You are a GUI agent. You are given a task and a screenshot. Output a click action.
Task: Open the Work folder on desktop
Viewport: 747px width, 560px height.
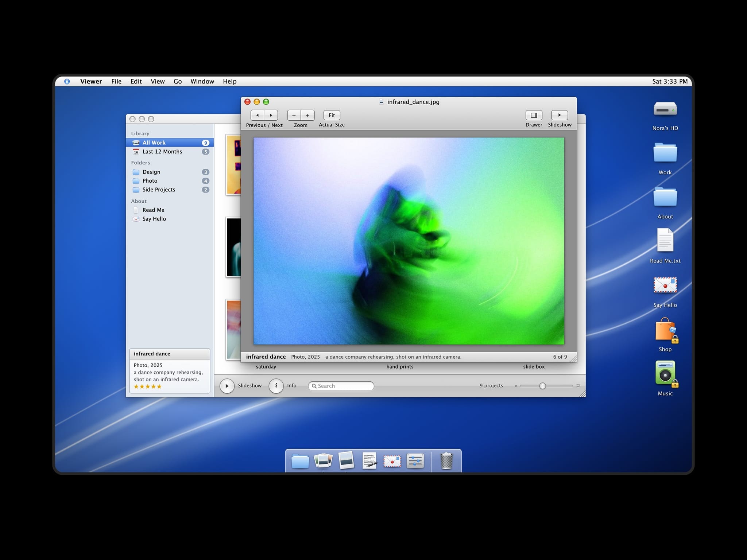tap(665, 153)
